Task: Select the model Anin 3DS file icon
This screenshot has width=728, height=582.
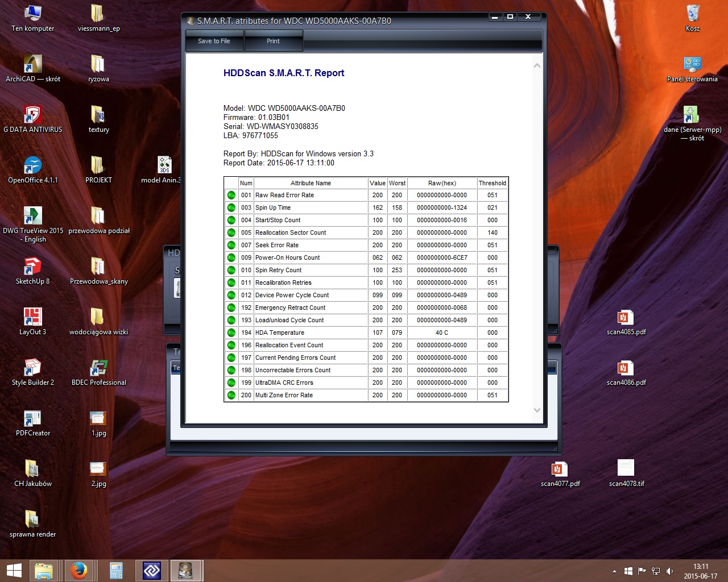Action: click(162, 171)
